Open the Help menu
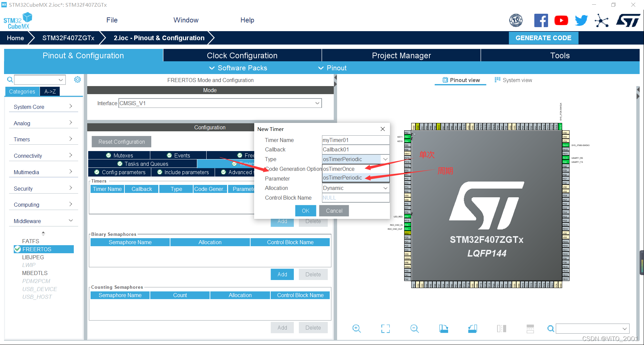This screenshot has width=644, height=345. [x=247, y=20]
